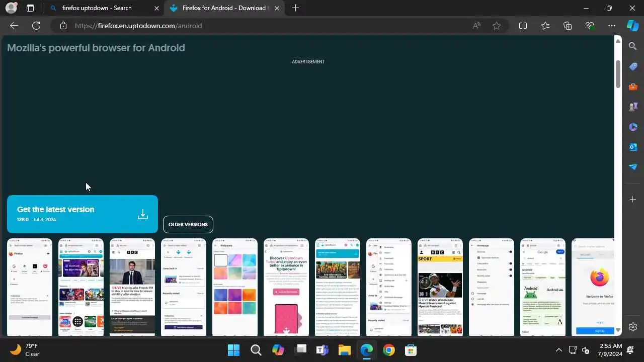This screenshot has width=644, height=362.
Task: Open the browser menu list screenshot
Action: 389,287
